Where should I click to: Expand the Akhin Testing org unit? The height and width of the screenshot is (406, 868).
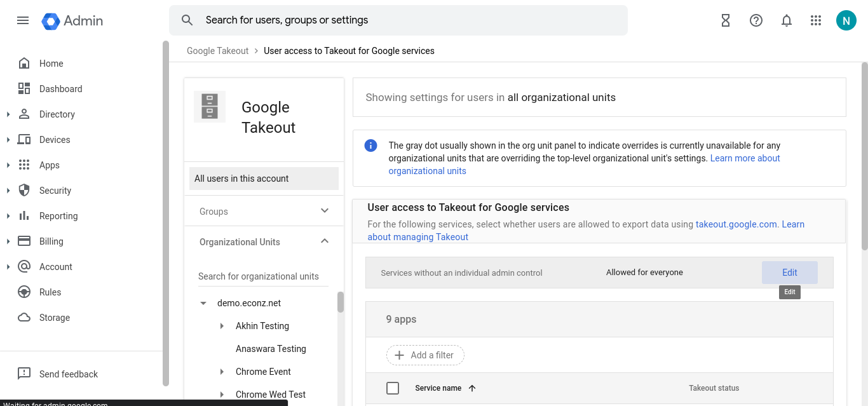point(222,326)
